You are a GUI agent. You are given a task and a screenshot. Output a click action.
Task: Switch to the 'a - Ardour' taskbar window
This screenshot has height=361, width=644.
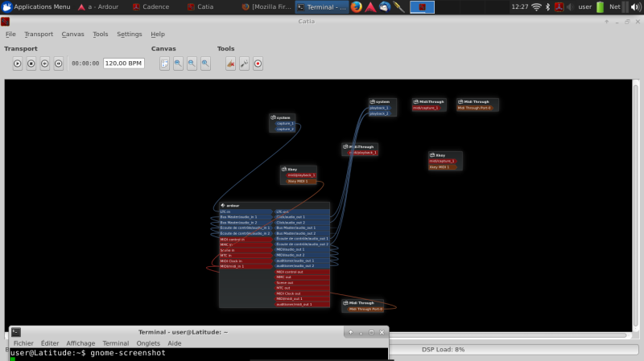[98, 7]
